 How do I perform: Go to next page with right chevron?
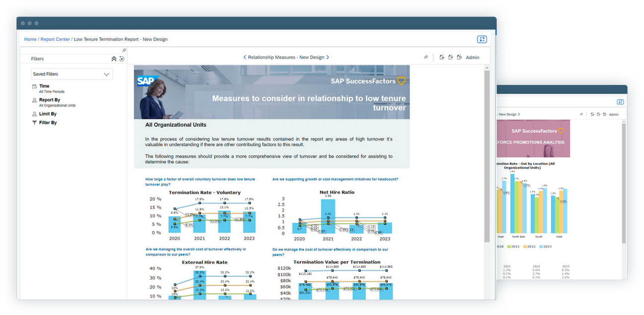pyautogui.click(x=328, y=57)
